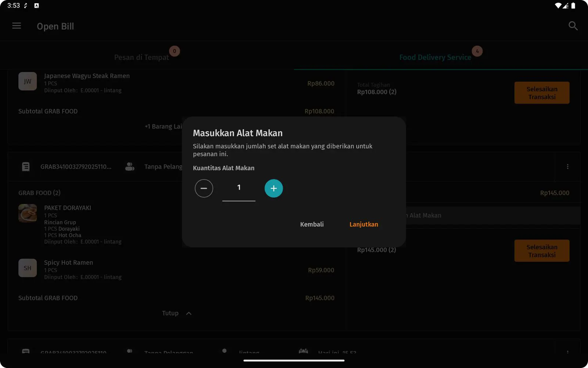Select the Food Delivery Service tab

(435, 57)
